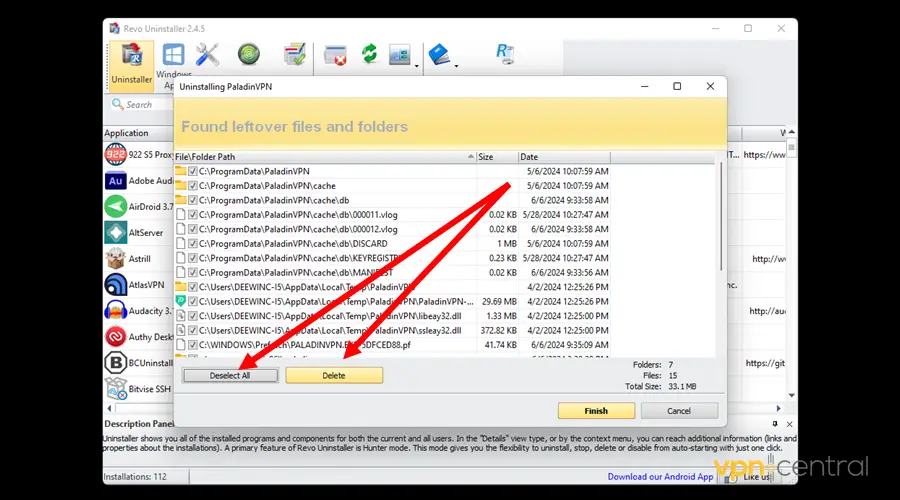Click the View layout icon in toolbar
The height and width of the screenshot is (500, 900).
click(x=399, y=55)
